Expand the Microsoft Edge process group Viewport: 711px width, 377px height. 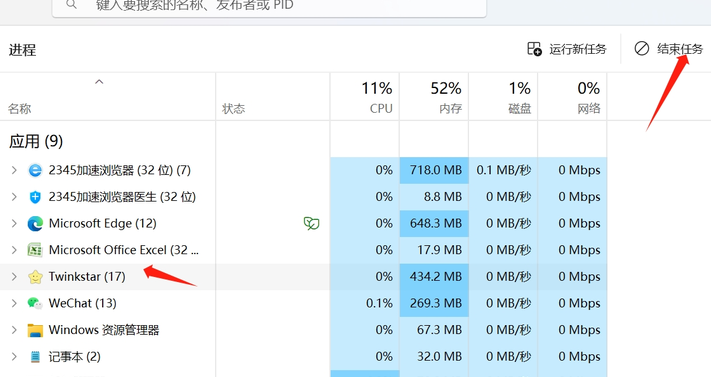point(14,223)
